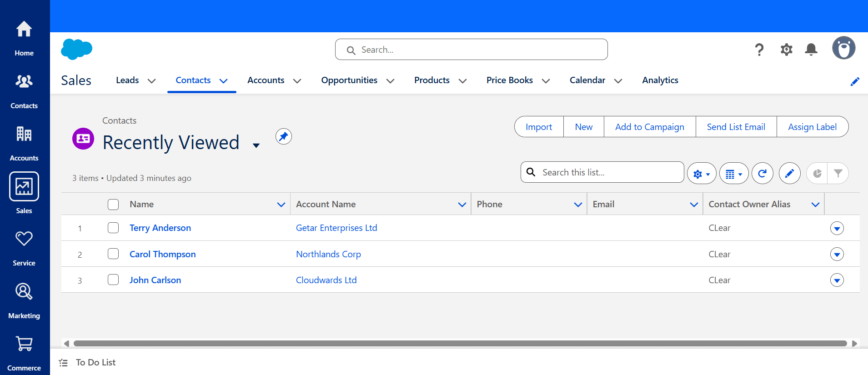Open Getar Enterprises Ltd account link

point(336,228)
